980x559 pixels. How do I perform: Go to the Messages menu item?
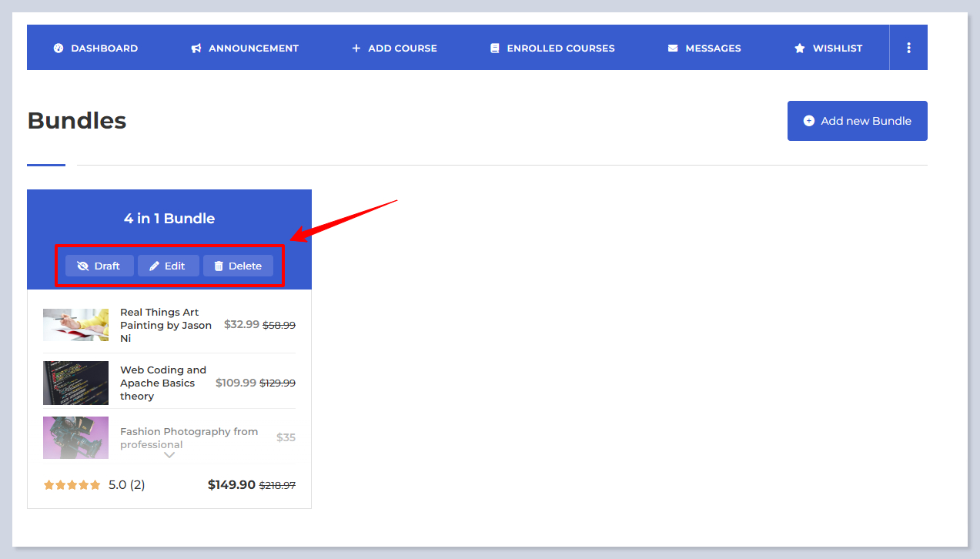[713, 48]
